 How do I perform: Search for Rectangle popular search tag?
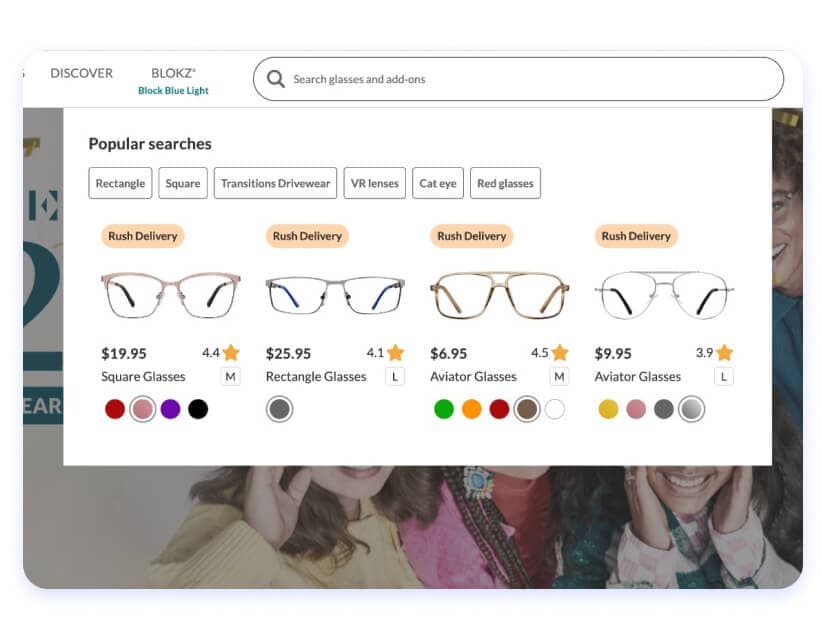click(x=120, y=183)
